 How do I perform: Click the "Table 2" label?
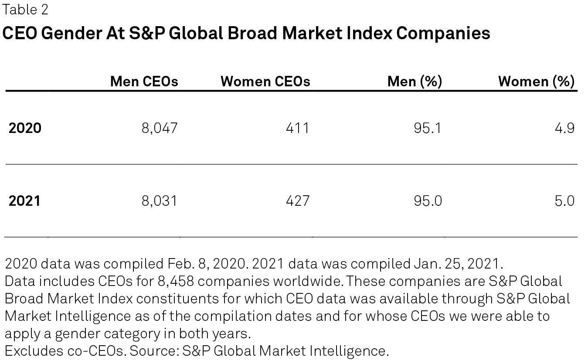[x=25, y=10]
